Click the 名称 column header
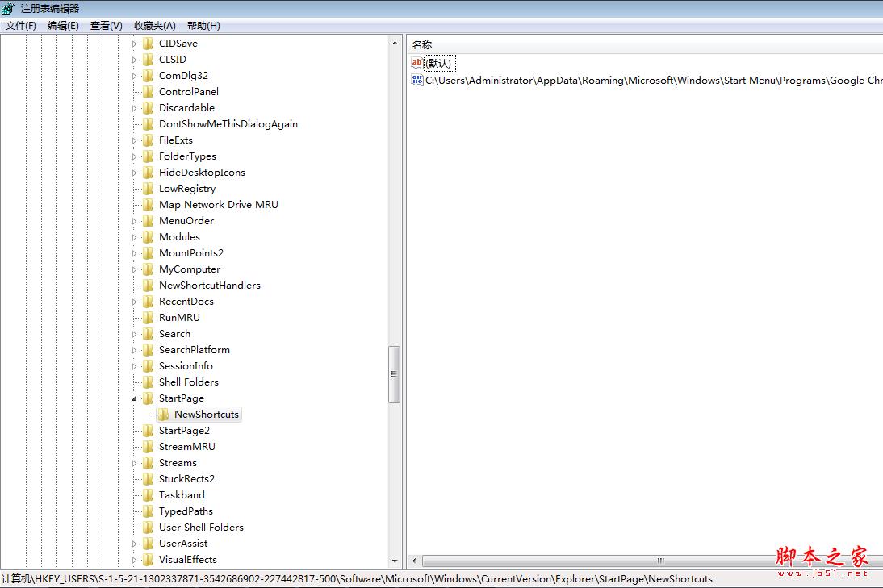The height and width of the screenshot is (588, 883). (422, 45)
